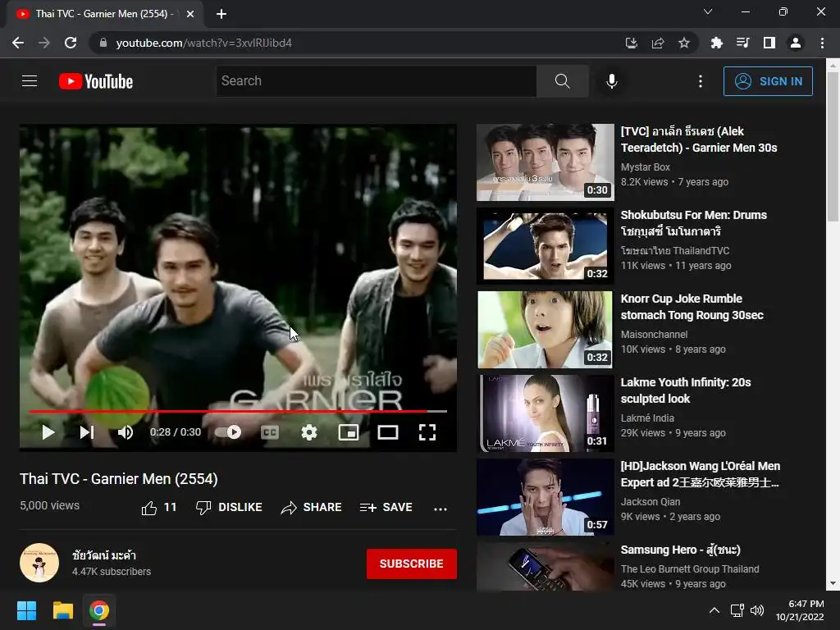The image size is (840, 630).
Task: Enter full screen mode
Action: pos(427,432)
